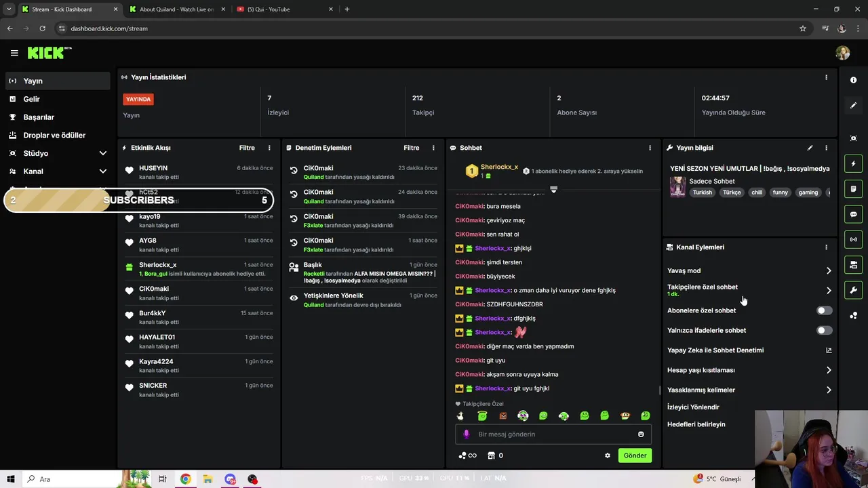Bookmark this page with star icon

coord(803,28)
